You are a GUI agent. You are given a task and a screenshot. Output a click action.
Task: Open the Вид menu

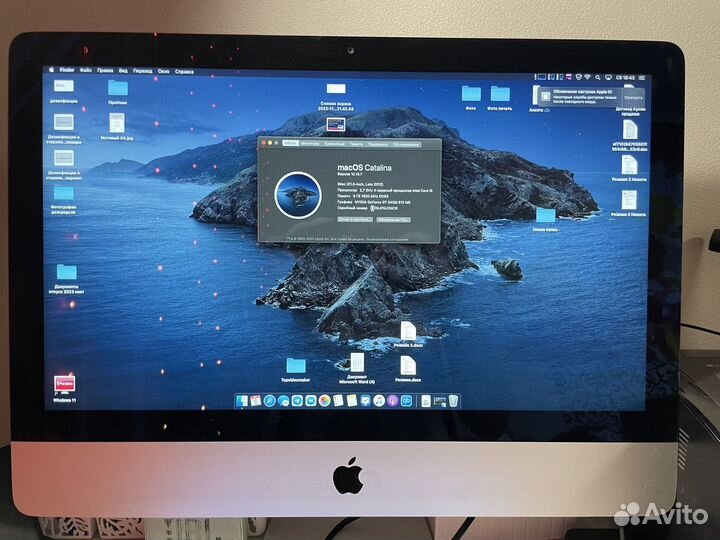(123, 71)
